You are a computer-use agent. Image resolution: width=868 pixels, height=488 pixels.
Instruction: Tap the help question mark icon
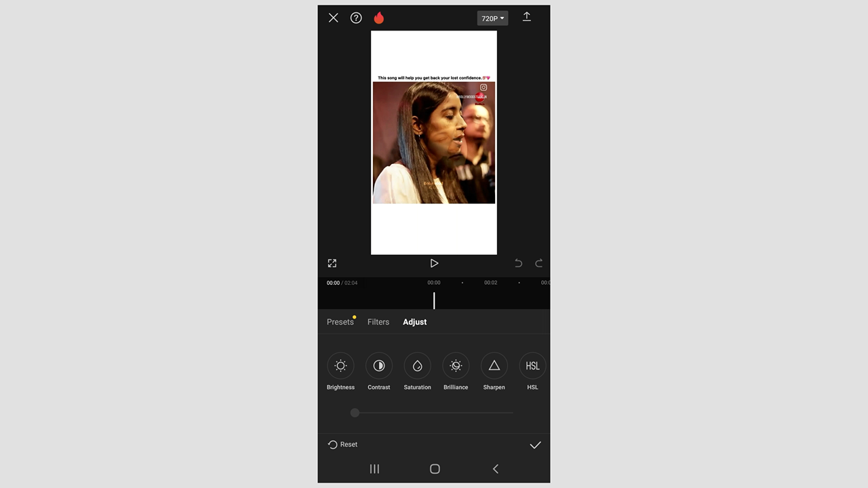point(356,18)
